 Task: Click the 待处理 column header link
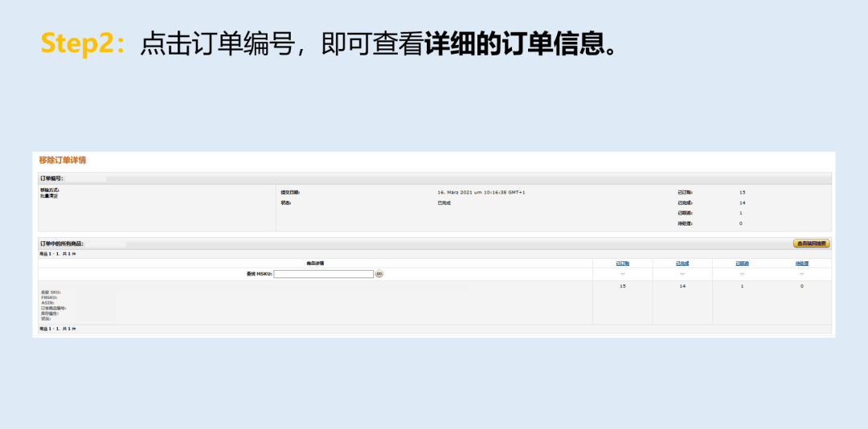tap(801, 263)
